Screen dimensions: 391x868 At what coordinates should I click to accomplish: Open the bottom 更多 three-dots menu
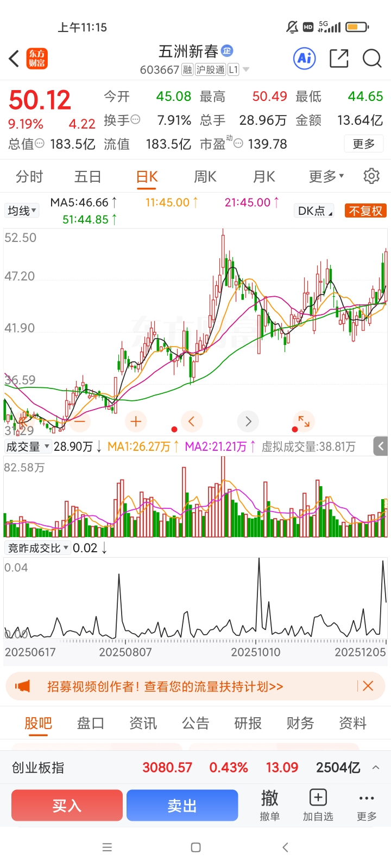point(367,806)
